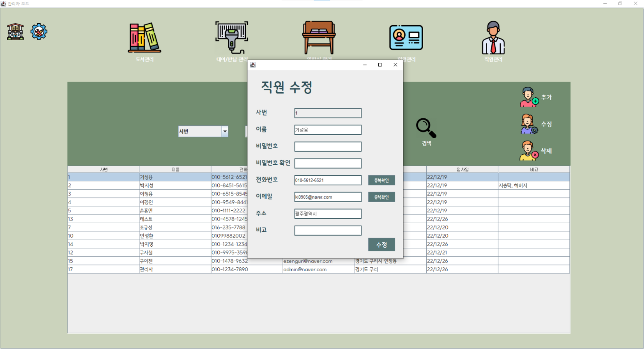Click the 주소 address input field

point(327,214)
